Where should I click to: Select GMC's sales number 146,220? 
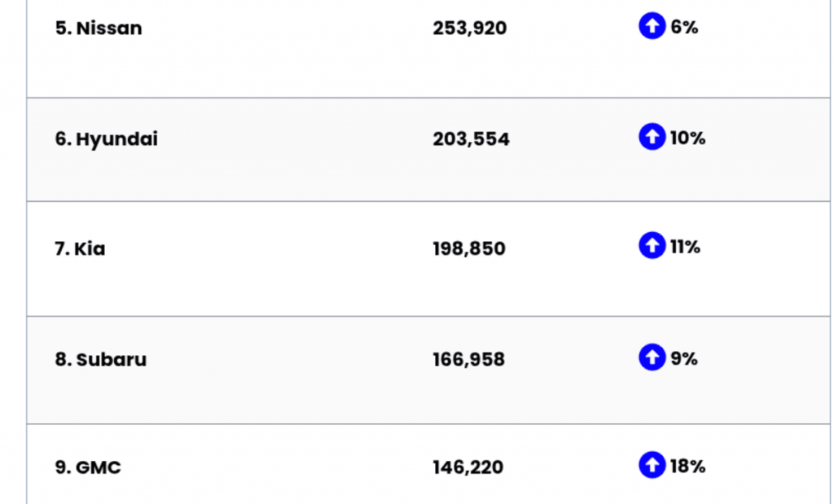pyautogui.click(x=467, y=467)
